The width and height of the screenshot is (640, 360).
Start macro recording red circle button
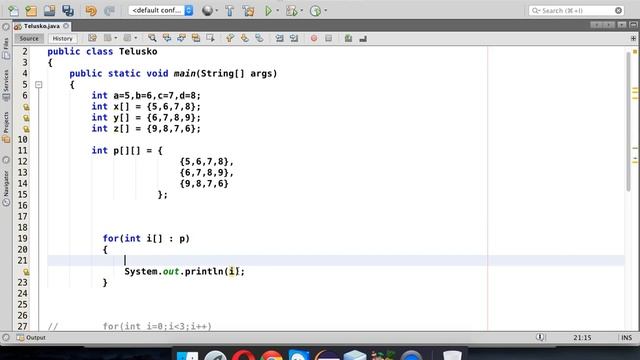pos(314,38)
